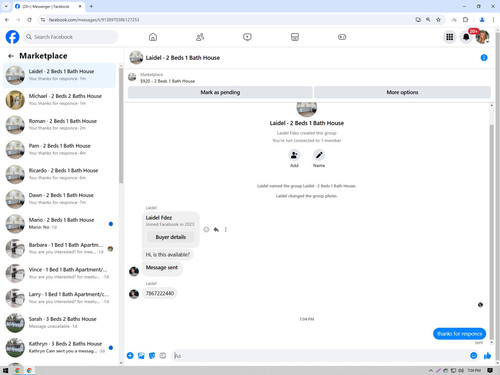
Task: Open the Windows Start menu
Action: tap(5, 370)
